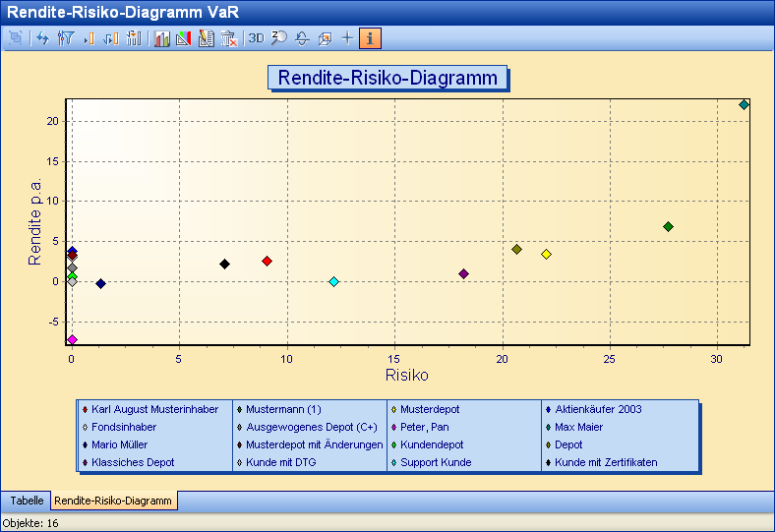Select the Rendite-Risiko-Diagramm tab
This screenshot has width=775, height=532.
coord(114,501)
